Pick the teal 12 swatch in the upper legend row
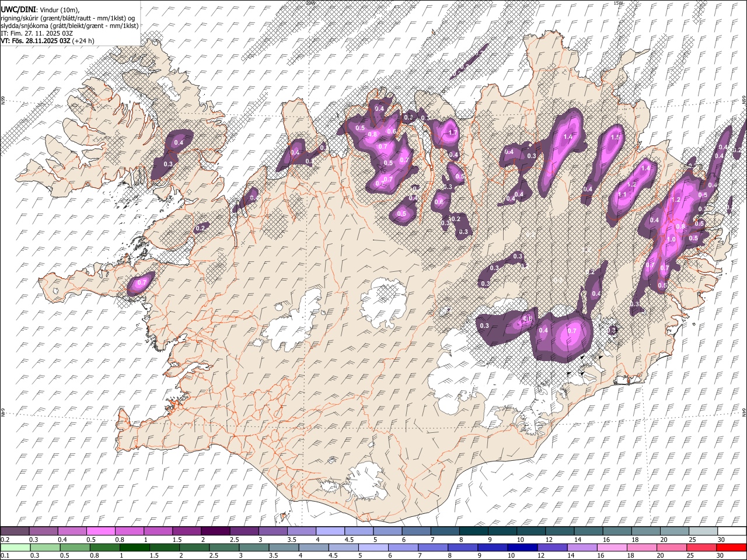Image resolution: width=747 pixels, height=560 pixels. pos(560,531)
